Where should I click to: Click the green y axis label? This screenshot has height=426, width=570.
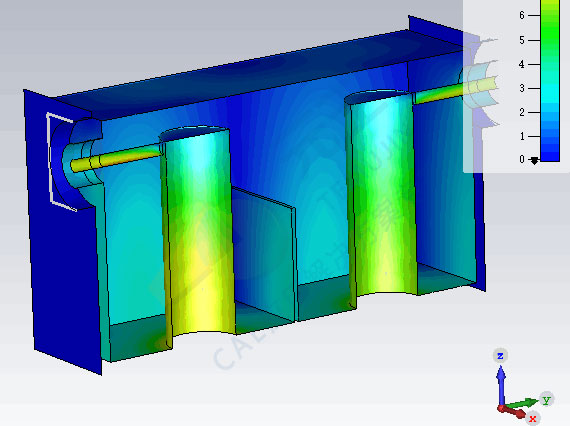(546, 399)
